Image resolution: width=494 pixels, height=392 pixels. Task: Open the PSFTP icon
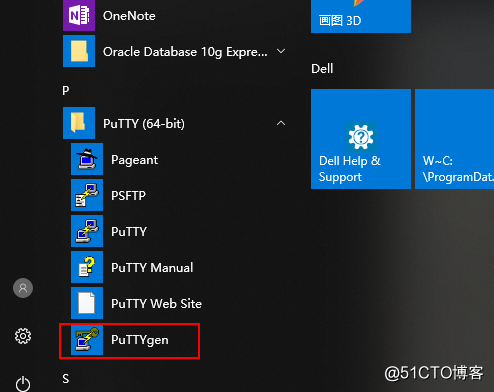tap(87, 195)
